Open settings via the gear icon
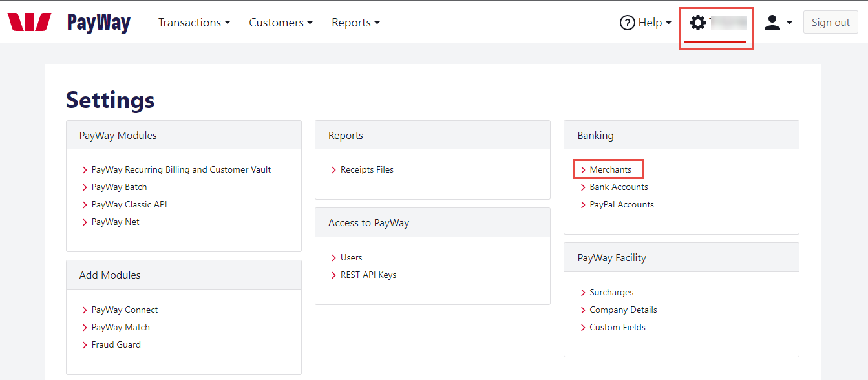Screen dimensions: 868x380 tap(698, 23)
